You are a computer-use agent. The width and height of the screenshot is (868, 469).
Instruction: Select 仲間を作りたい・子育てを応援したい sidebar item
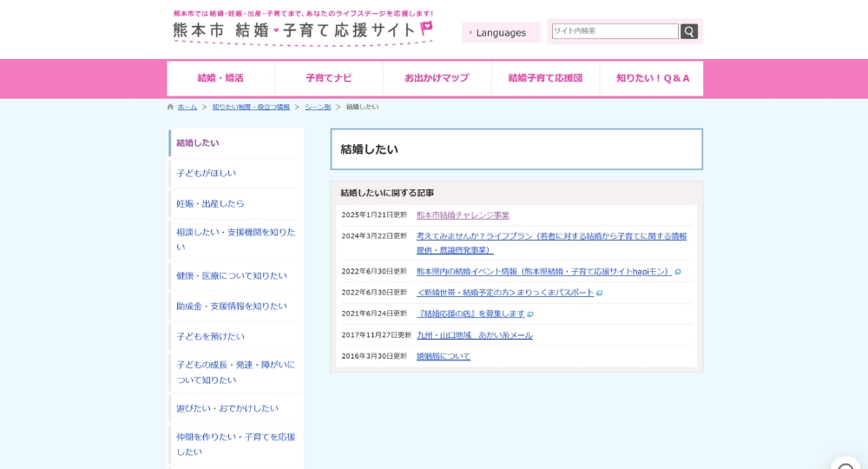[x=236, y=445]
